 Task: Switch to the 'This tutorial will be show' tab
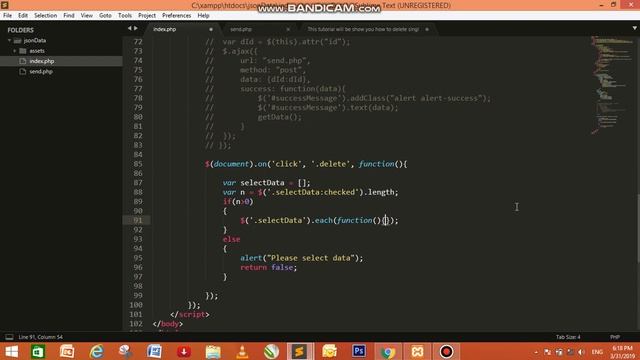click(363, 29)
